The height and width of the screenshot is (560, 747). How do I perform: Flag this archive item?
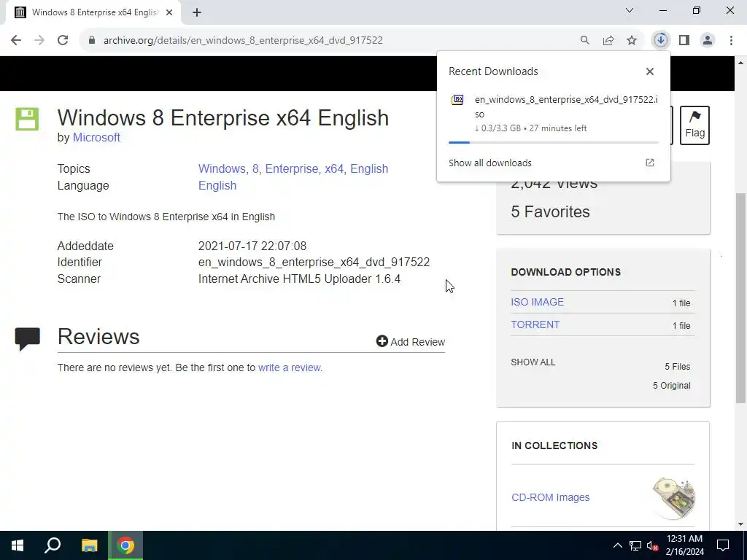pyautogui.click(x=694, y=125)
